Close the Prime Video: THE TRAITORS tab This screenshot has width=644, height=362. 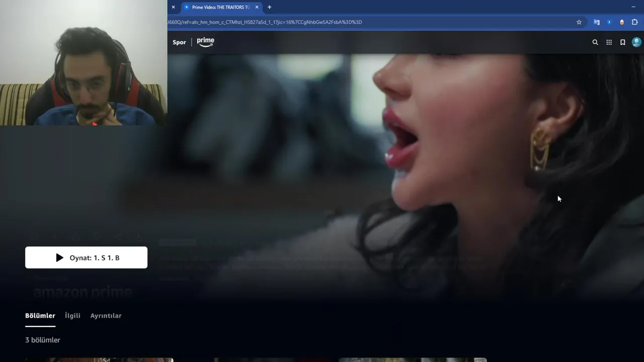(257, 7)
